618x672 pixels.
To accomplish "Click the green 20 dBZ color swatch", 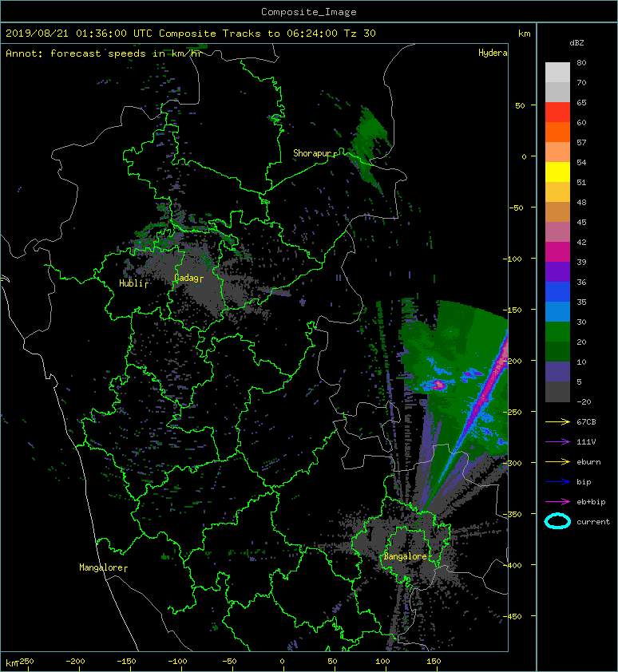I will 557,332.
